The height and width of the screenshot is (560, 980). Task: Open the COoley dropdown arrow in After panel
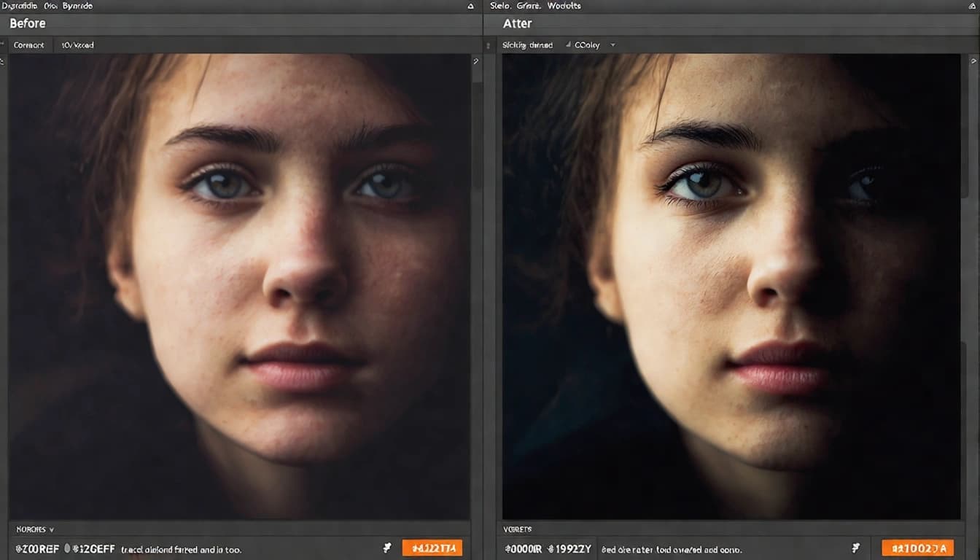(x=612, y=45)
